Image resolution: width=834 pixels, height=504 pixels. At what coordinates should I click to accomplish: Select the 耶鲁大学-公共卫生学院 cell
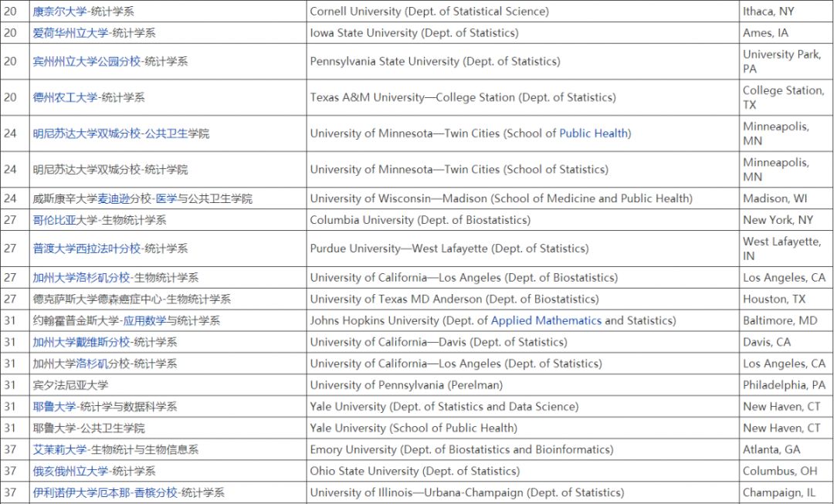coord(168,428)
